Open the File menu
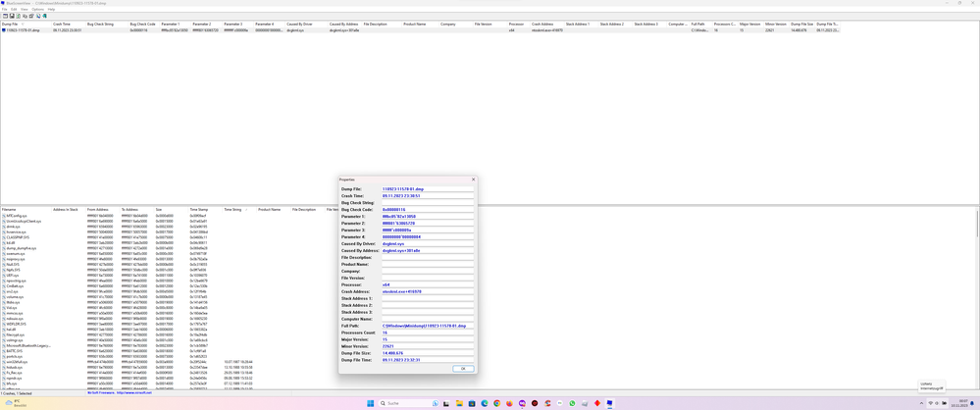The image size is (980, 410). pyautogui.click(x=4, y=10)
